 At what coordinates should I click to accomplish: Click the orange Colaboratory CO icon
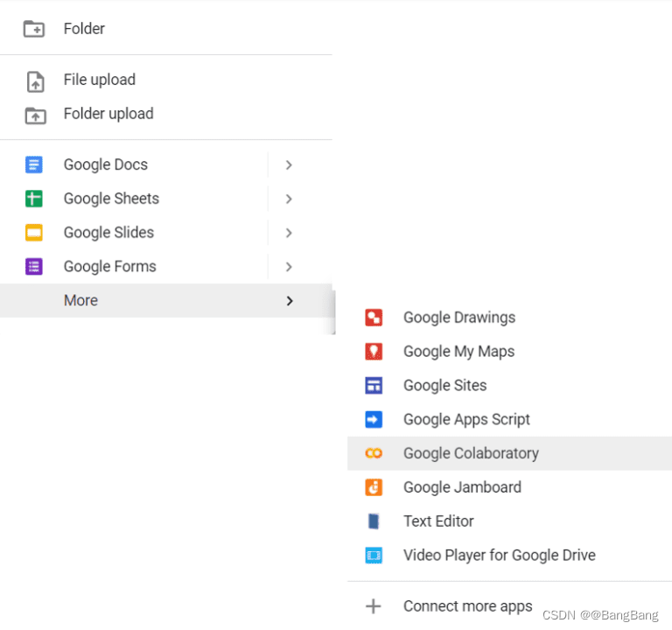[374, 453]
